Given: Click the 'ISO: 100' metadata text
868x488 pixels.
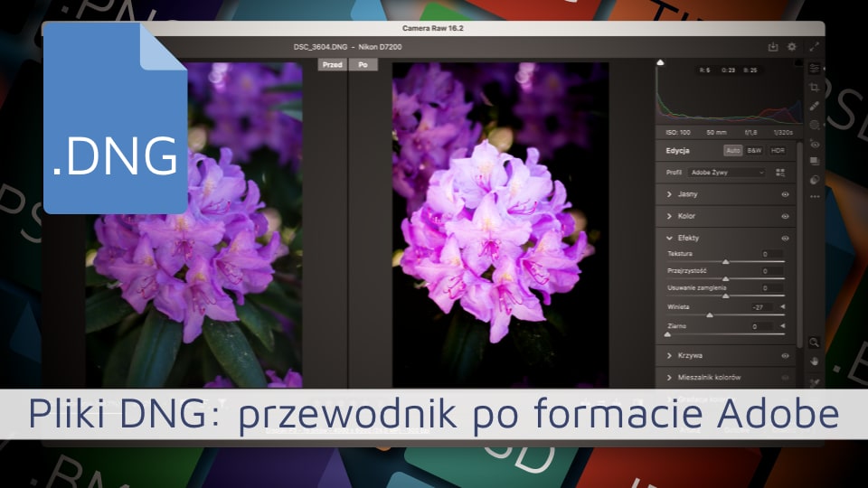Looking at the screenshot, I should point(678,133).
